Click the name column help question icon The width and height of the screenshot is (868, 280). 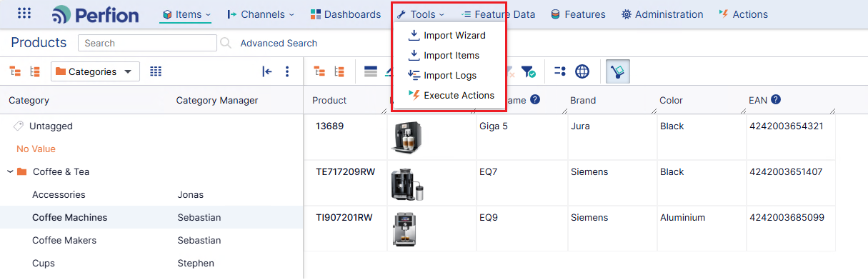click(x=534, y=100)
